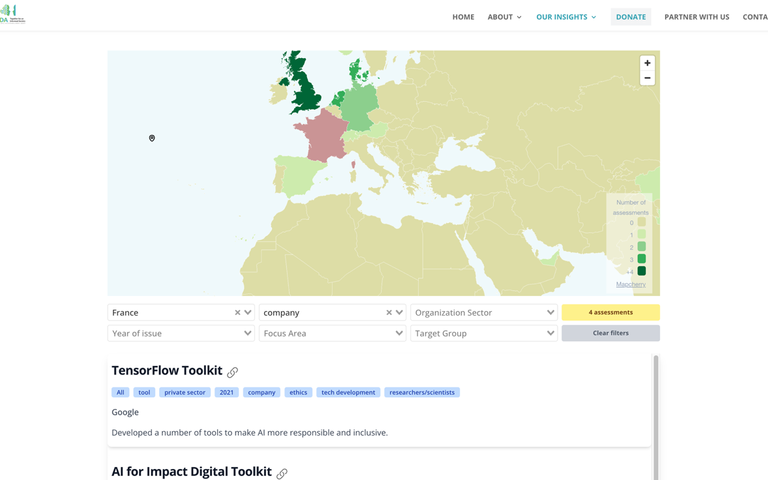Click the site logo in the header
The width and height of the screenshot is (768, 480).
13,14
